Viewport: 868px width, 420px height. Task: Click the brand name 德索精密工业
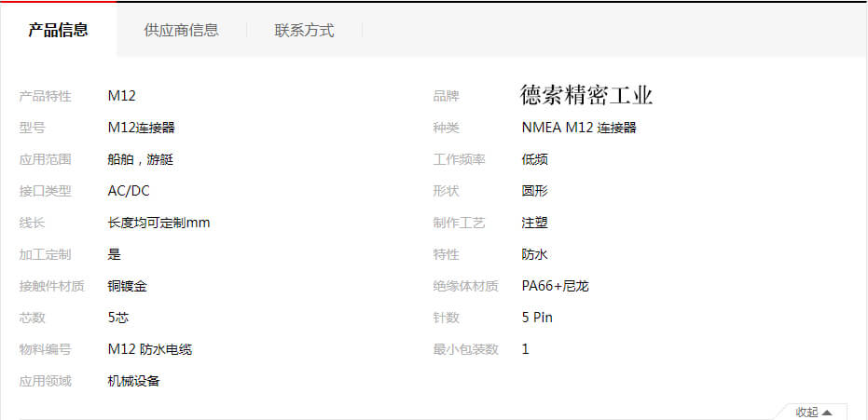coord(586,95)
